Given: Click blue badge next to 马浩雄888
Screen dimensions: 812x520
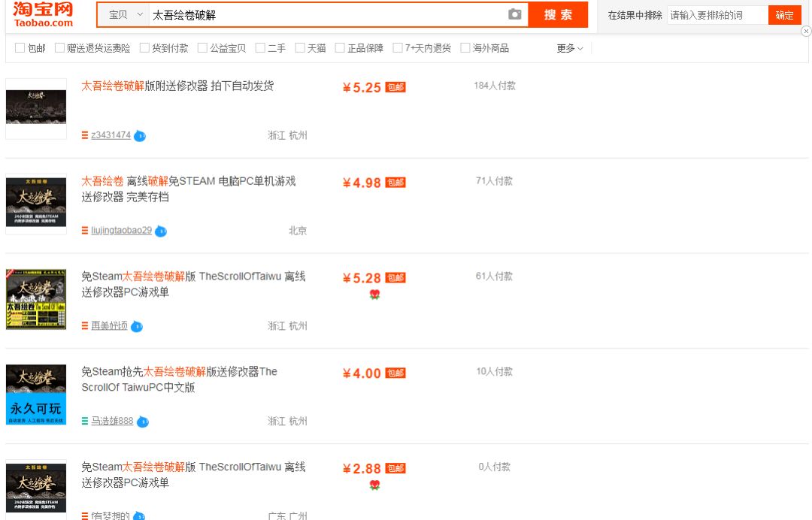Looking at the screenshot, I should [142, 422].
